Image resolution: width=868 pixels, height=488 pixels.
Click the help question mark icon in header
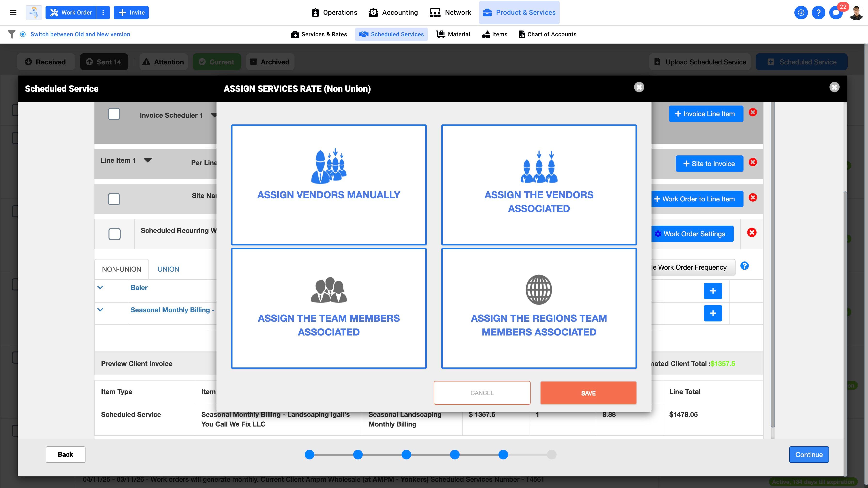point(818,13)
